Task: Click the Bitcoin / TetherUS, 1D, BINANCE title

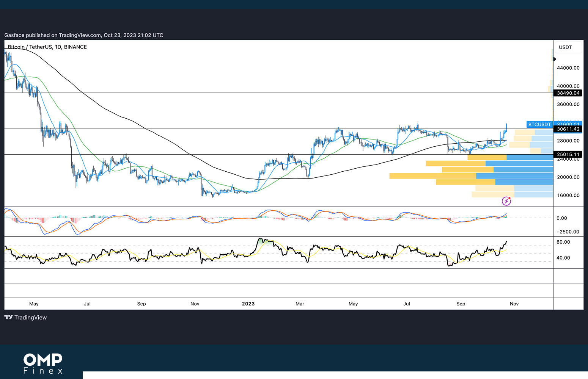Action: (47, 47)
